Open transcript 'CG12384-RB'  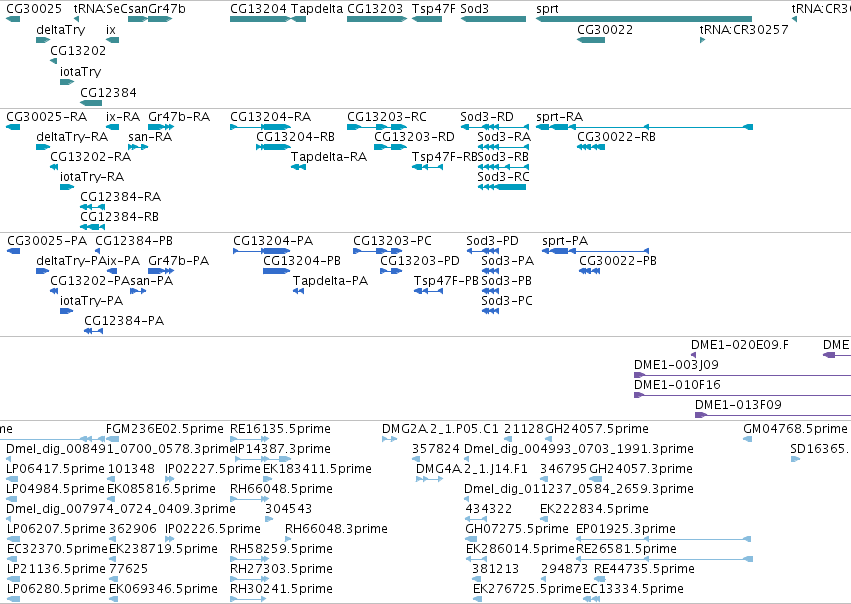click(x=119, y=217)
